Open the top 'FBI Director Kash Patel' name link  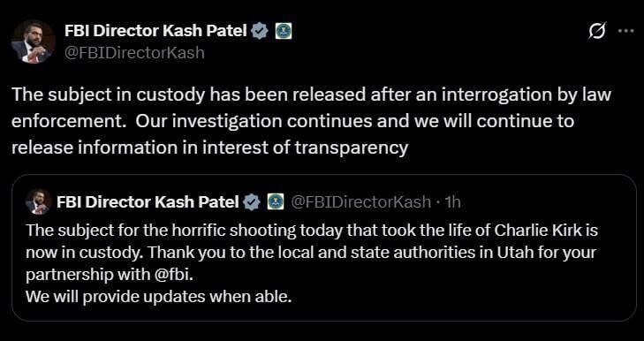point(155,31)
